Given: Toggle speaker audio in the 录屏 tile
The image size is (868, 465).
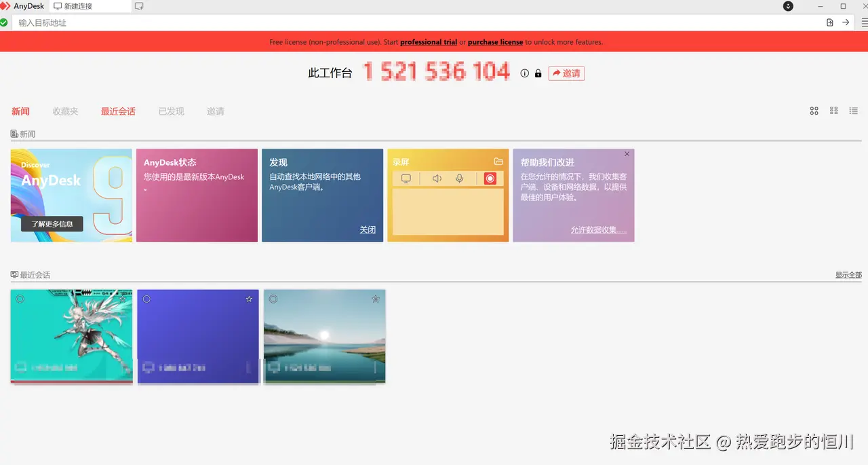Looking at the screenshot, I should 436,179.
